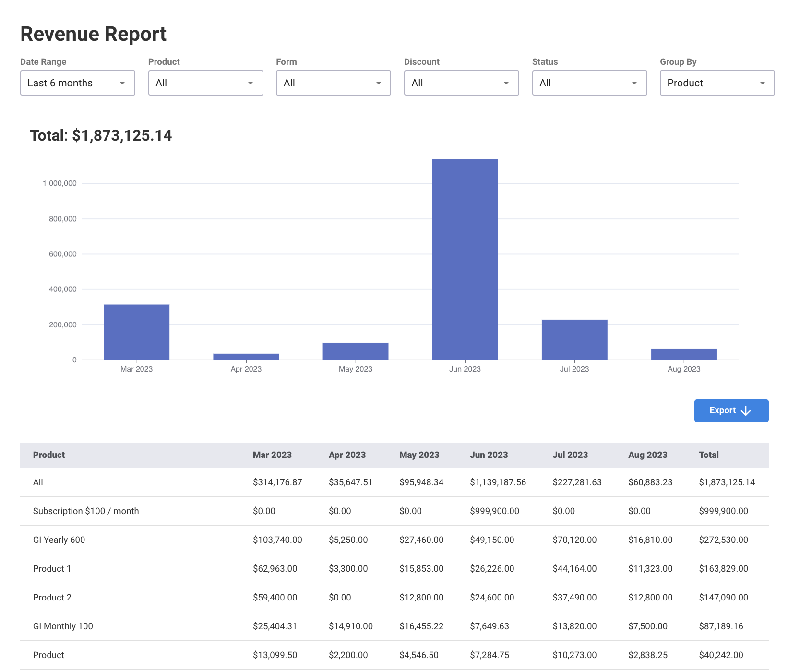The height and width of the screenshot is (672, 788).
Task: Click the $103,740.00 cell for GI Yearly 600
Action: (277, 540)
